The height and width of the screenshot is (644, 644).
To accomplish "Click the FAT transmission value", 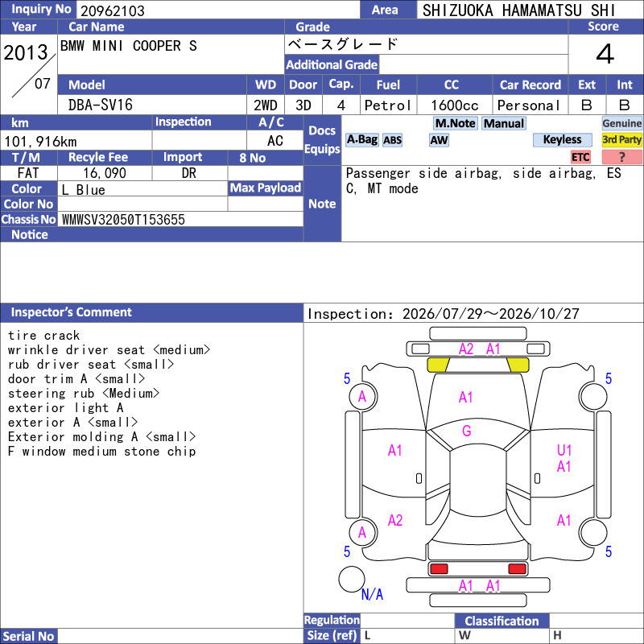I will 28,173.
